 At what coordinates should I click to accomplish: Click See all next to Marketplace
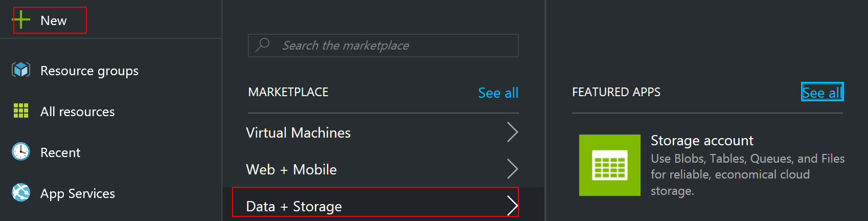click(498, 93)
